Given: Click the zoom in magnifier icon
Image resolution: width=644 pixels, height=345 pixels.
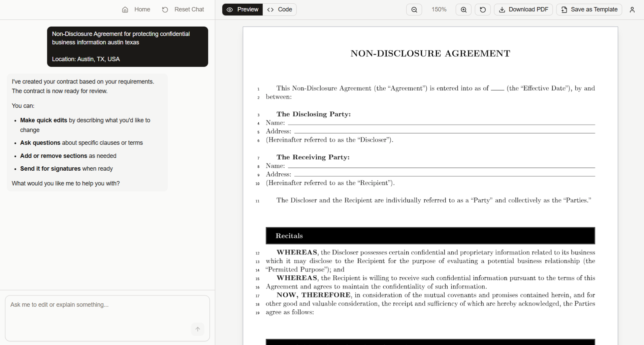Looking at the screenshot, I should 463,10.
